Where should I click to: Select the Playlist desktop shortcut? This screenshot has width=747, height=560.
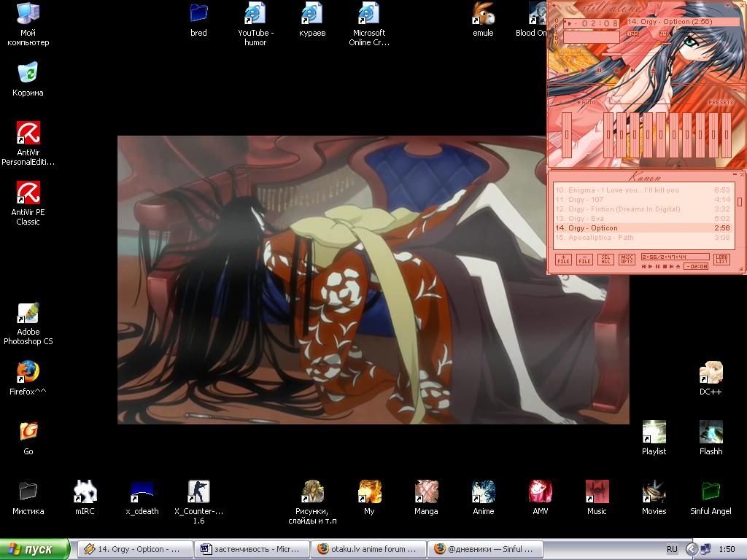pos(654,438)
